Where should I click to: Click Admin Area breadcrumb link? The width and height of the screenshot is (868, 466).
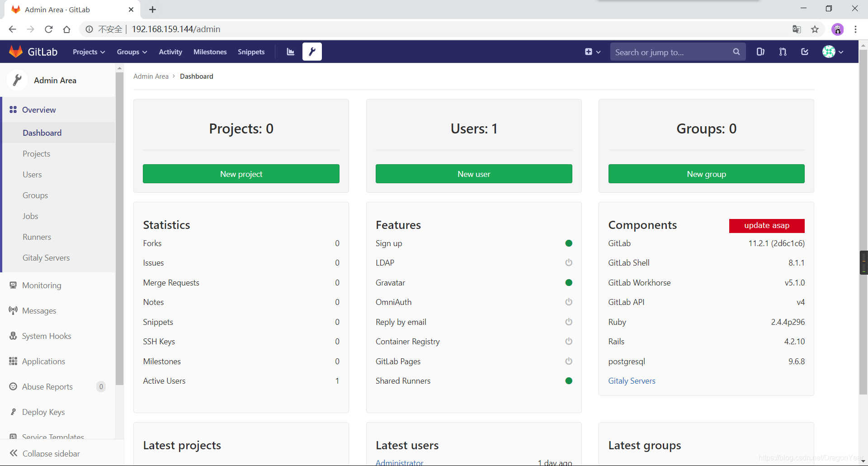point(151,76)
